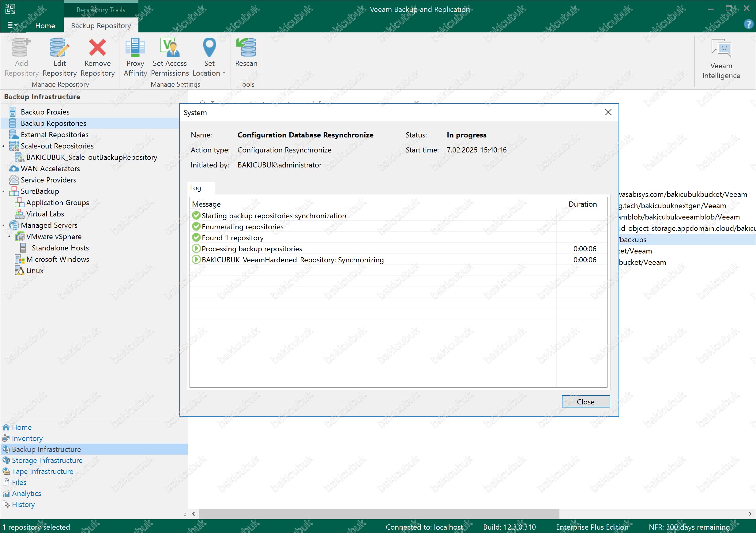Image resolution: width=756 pixels, height=533 pixels.
Task: Select SureBackup node
Action: click(40, 191)
